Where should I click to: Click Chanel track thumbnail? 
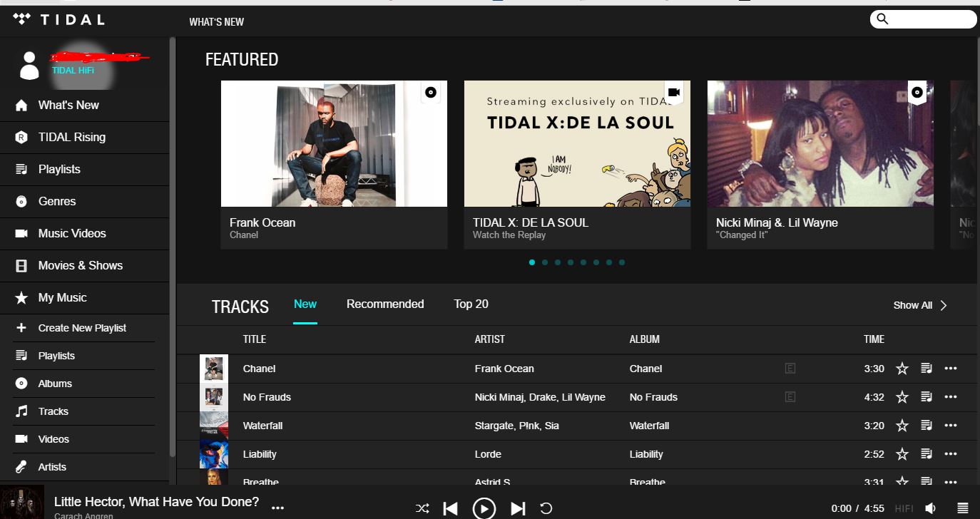pos(214,369)
